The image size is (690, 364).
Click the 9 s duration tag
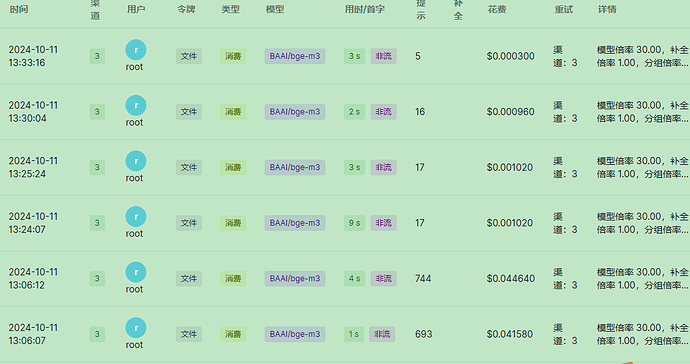click(354, 223)
